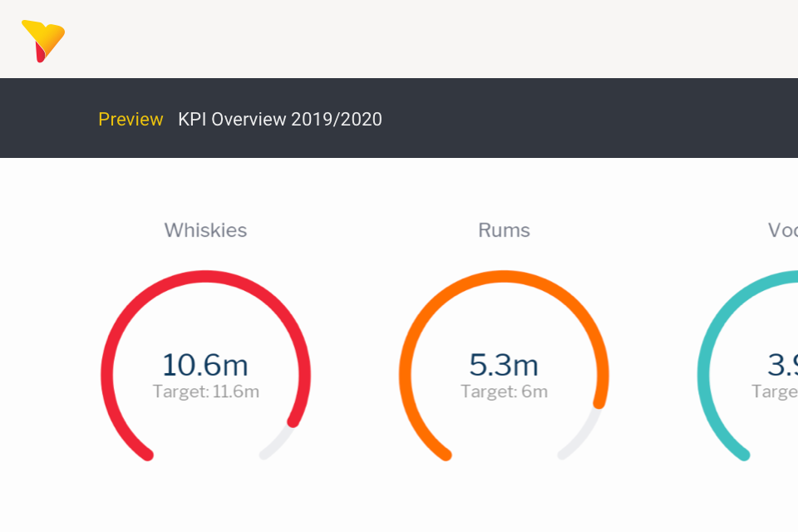Select the KPI Overview 2019/2020 title
Viewport: 798px width, 532px height.
(x=280, y=119)
